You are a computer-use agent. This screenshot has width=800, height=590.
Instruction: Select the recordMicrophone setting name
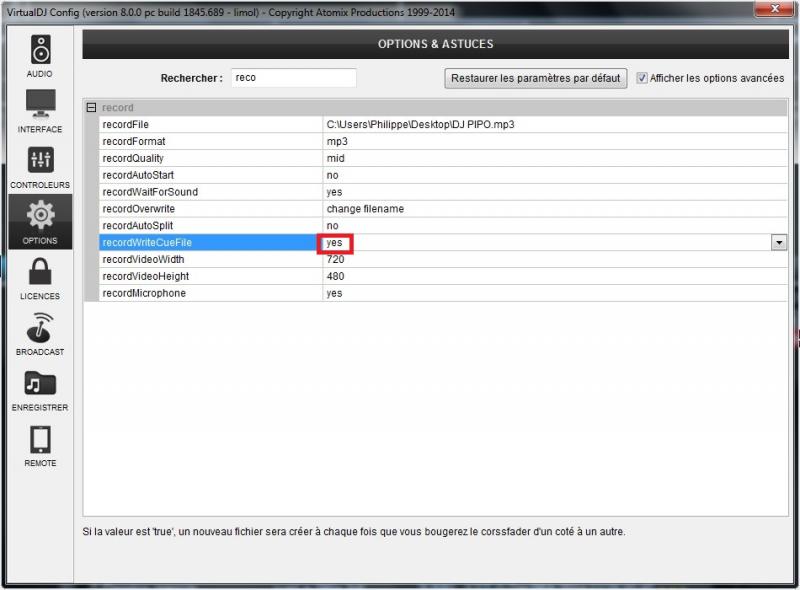point(144,293)
